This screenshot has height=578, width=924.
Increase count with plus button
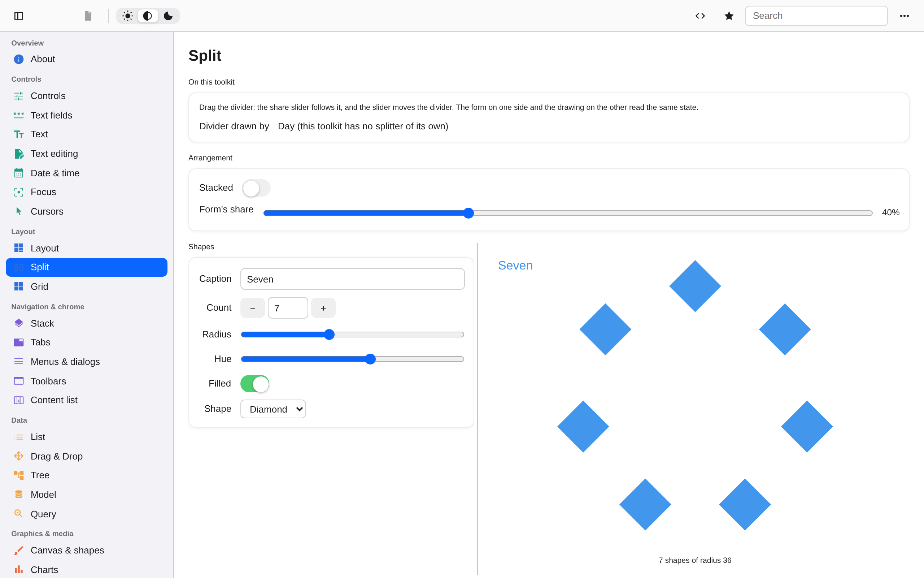coord(323,308)
